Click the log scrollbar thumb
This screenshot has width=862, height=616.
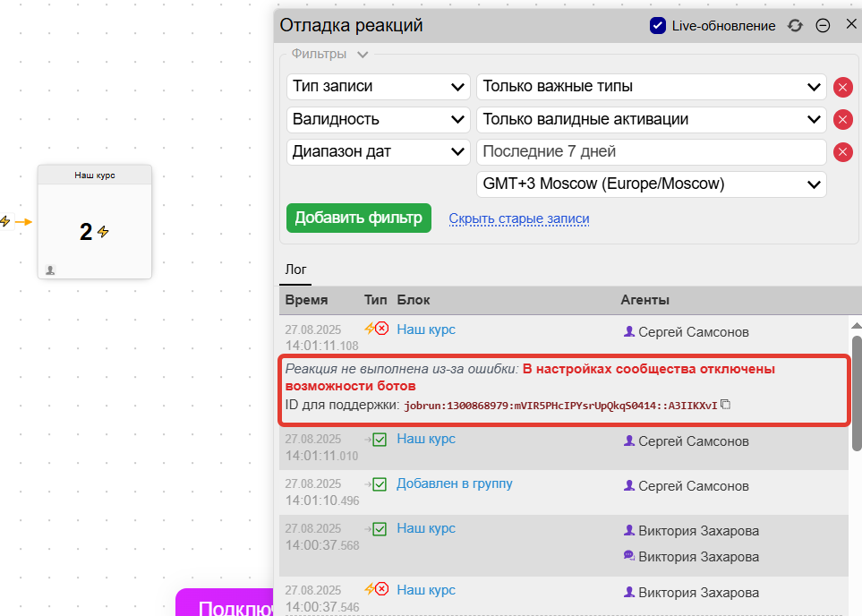[x=857, y=393]
